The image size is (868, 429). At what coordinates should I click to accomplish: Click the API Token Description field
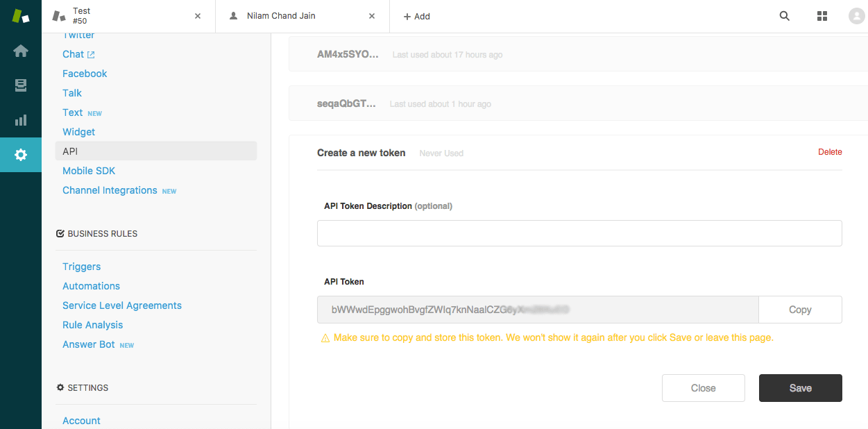pyautogui.click(x=579, y=233)
